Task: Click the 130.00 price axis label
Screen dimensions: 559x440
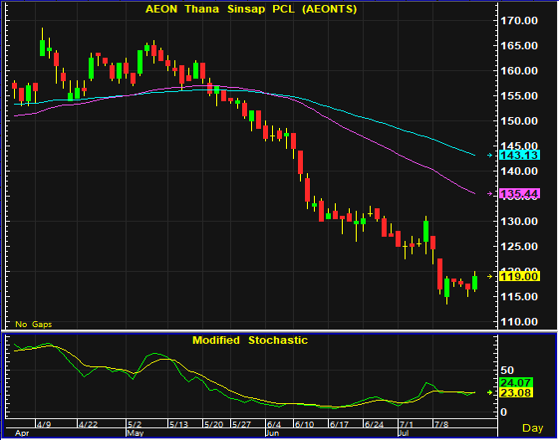Action: click(x=519, y=221)
